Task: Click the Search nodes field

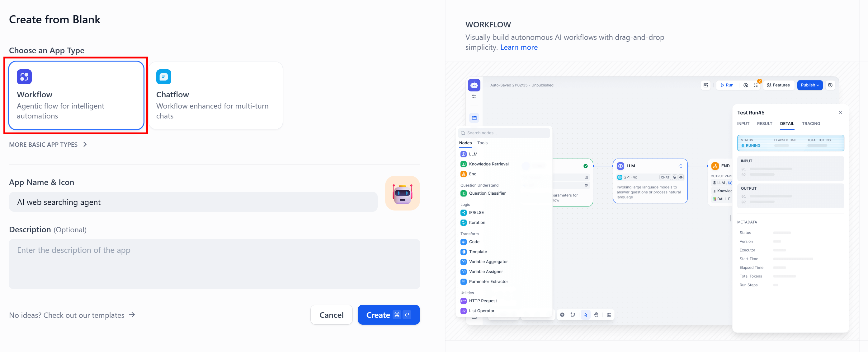Action: [x=504, y=133]
